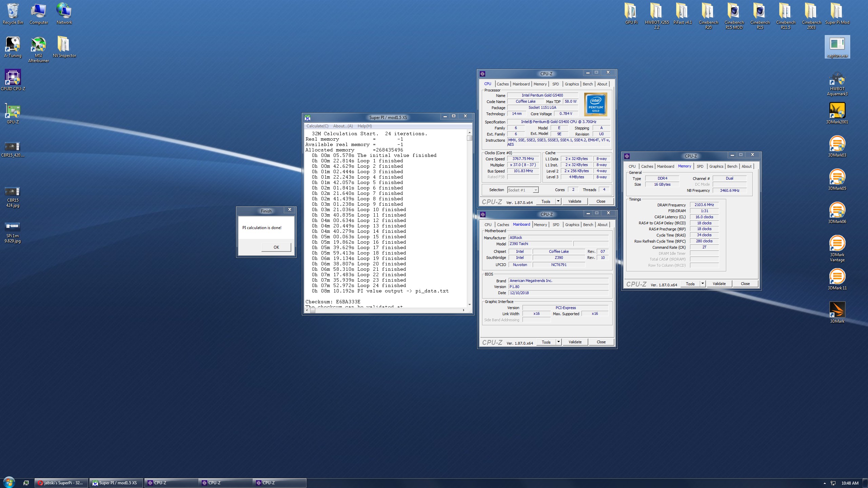The width and height of the screenshot is (868, 488).
Task: Click Close button in Memory CPU-Z window
Action: click(745, 284)
